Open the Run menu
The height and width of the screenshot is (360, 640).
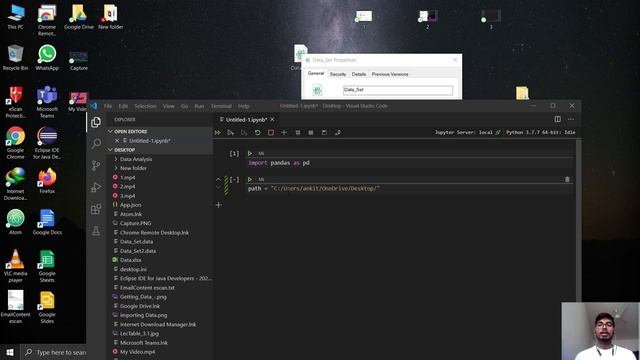coord(199,106)
